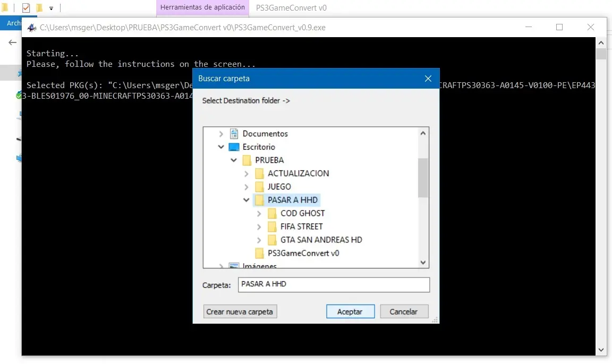Minimize the PS3GameConvert console window
The image size is (612, 364).
click(529, 27)
